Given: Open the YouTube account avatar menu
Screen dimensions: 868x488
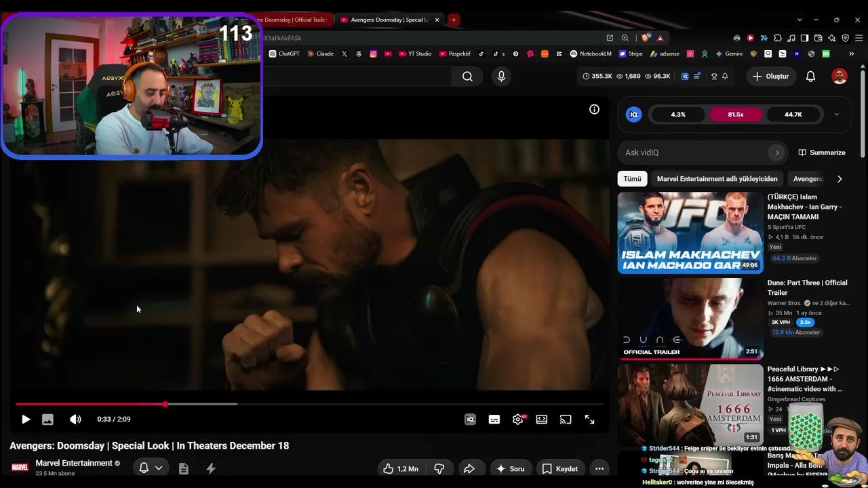Looking at the screenshot, I should point(840,77).
